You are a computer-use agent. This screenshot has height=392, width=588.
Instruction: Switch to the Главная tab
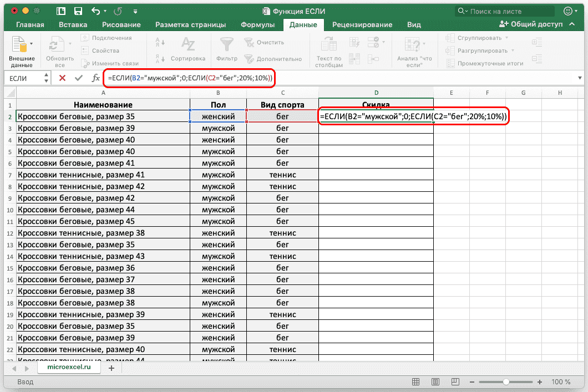coord(30,24)
